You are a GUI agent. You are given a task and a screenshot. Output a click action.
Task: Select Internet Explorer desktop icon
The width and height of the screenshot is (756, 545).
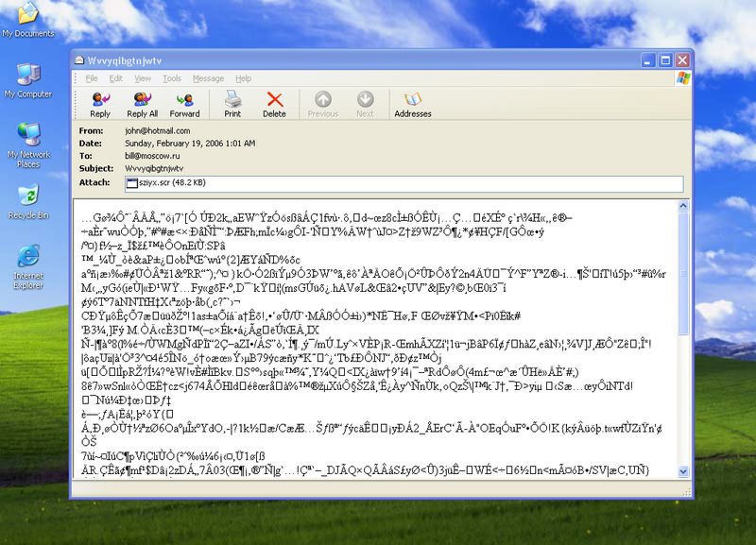28,267
